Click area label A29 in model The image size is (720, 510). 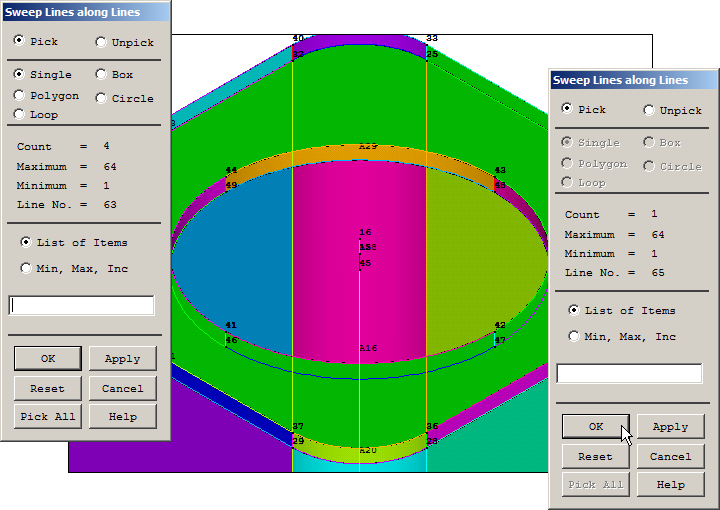[368, 146]
